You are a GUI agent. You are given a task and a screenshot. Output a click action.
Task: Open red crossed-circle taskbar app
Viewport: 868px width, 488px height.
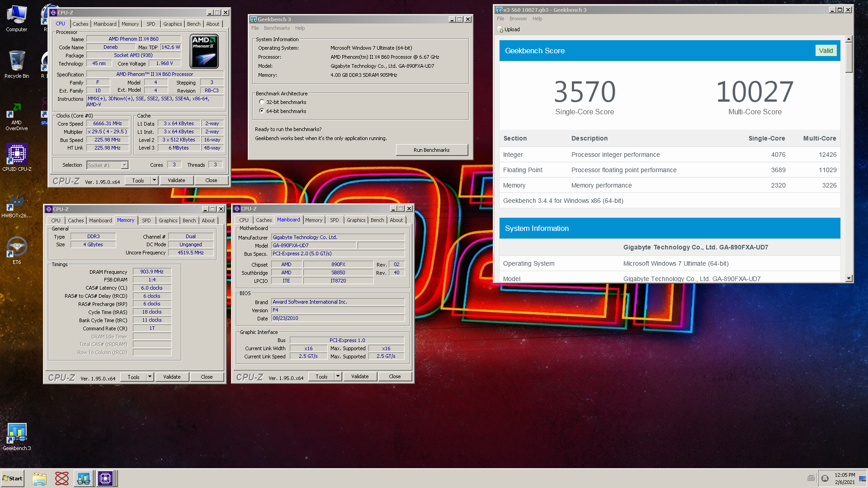62,479
